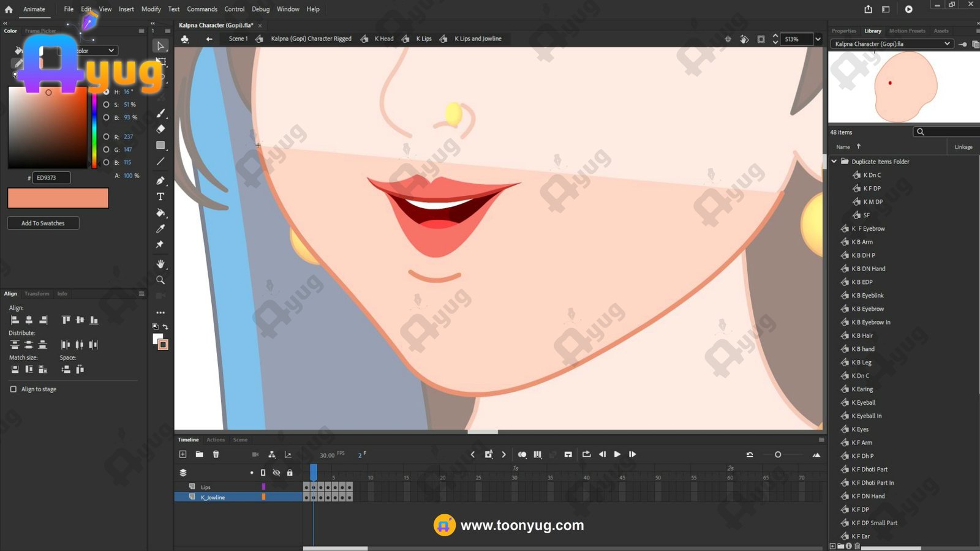This screenshot has width=980, height=551.
Task: Select the Hue radio button
Action: coord(107,92)
